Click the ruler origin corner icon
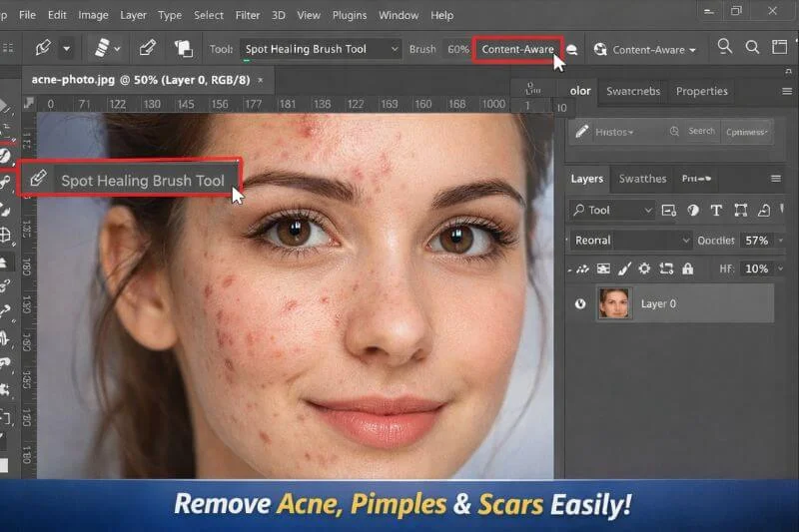 tap(29, 104)
